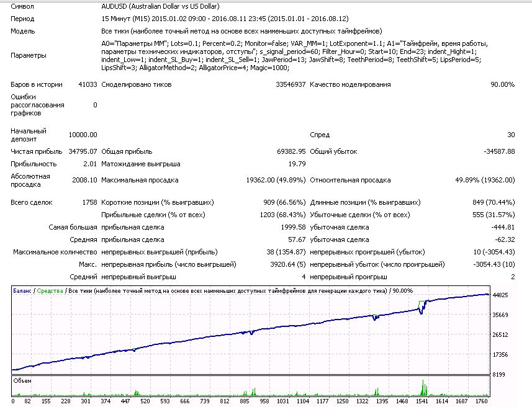The width and height of the screenshot is (532, 407).
Task: Click chart axis value 17356
Action: coord(500,355)
